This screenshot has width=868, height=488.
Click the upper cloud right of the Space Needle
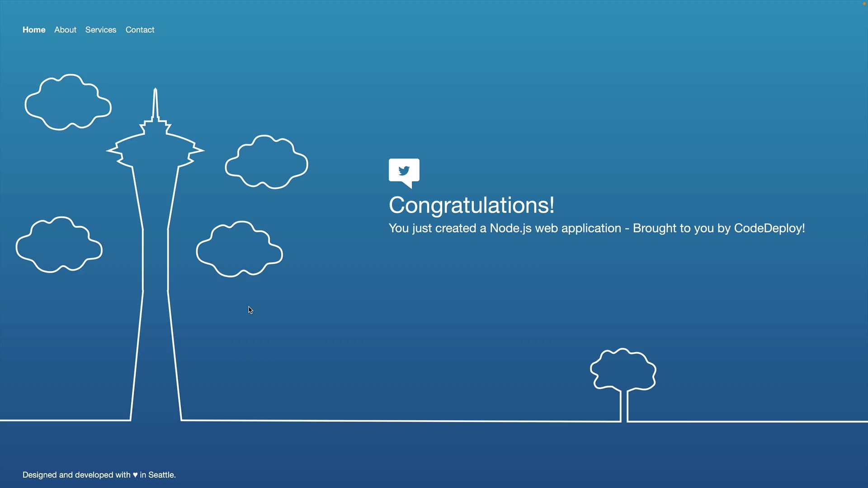(267, 162)
